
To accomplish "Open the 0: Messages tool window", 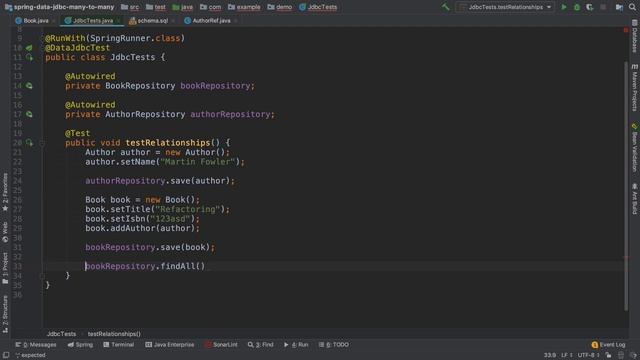I will 36,344.
